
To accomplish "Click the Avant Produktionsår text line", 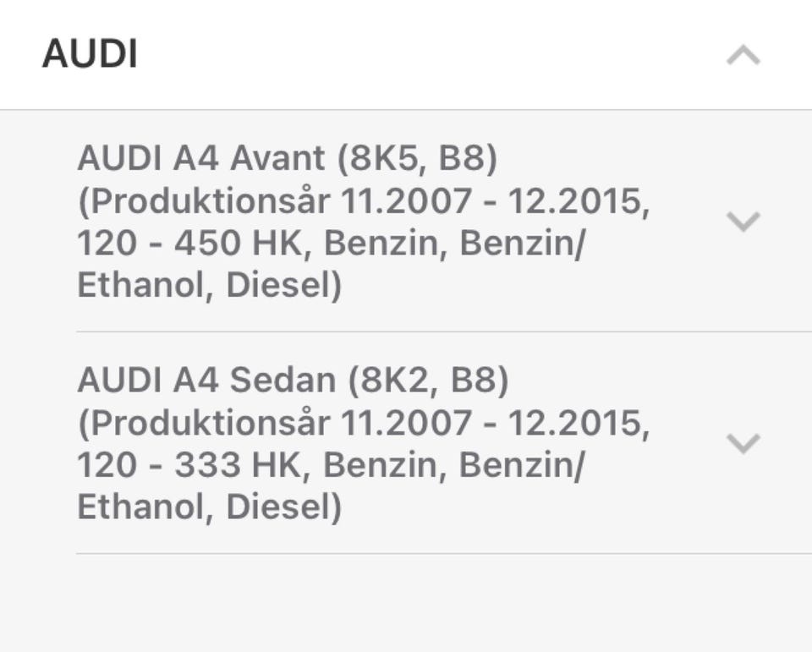I will point(364,201).
